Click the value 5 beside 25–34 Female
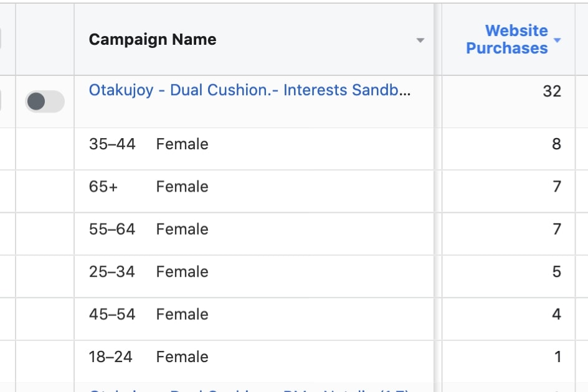588x392 pixels. pyautogui.click(x=556, y=271)
